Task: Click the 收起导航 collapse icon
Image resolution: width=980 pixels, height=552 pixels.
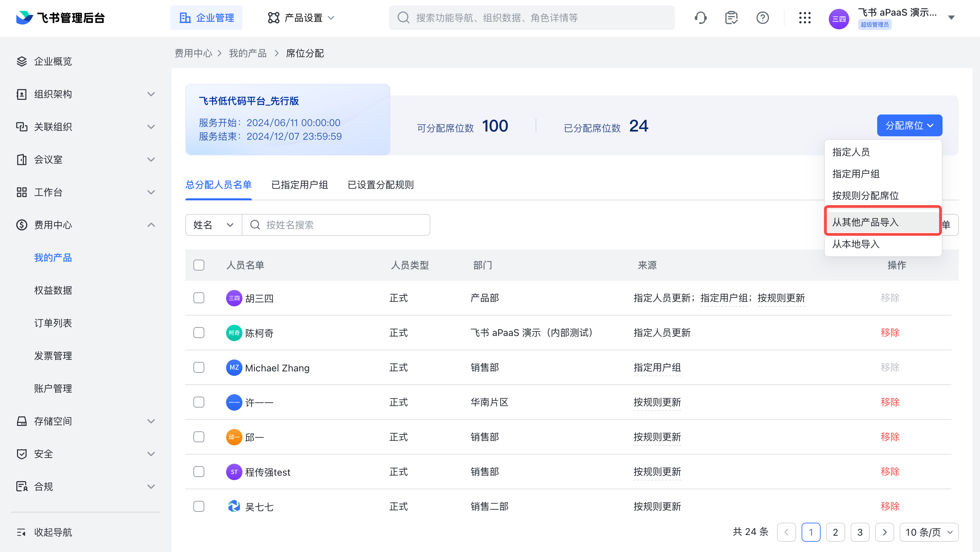Action: [x=22, y=532]
